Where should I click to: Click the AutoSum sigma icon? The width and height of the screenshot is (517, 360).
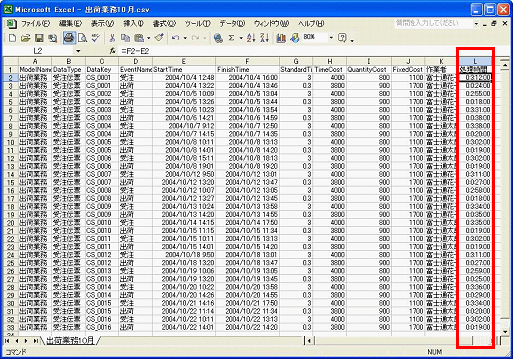231,38
